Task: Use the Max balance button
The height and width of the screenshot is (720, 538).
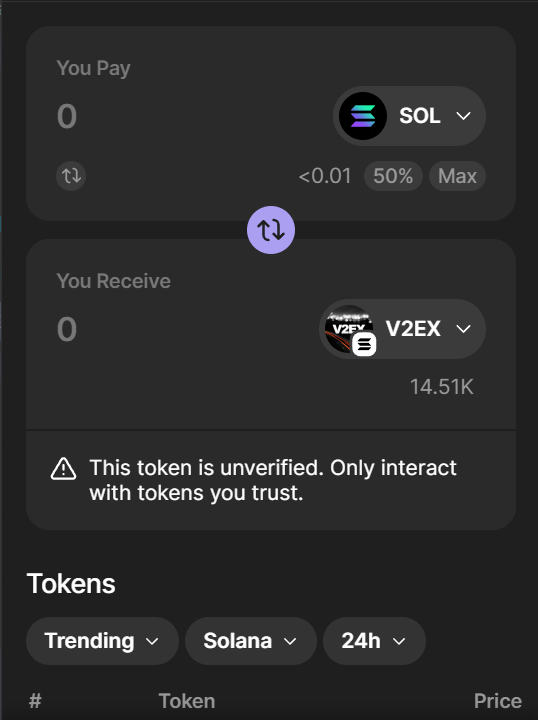Action: click(x=457, y=176)
